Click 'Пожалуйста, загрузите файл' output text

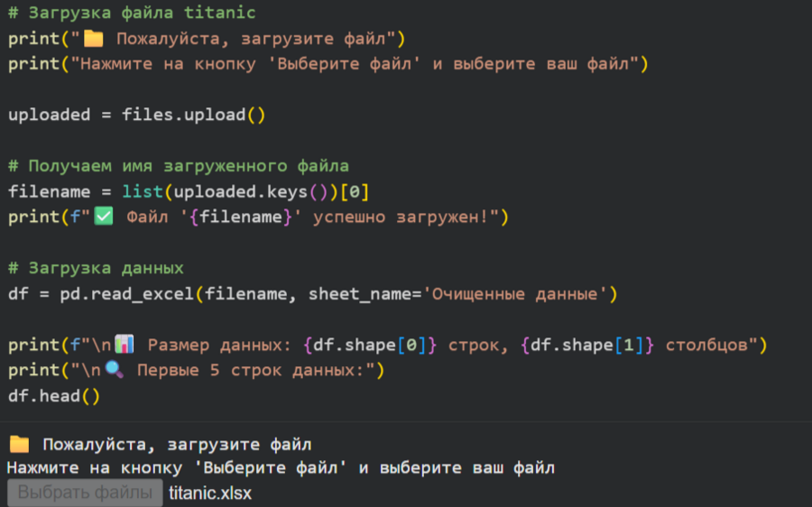[x=177, y=445]
